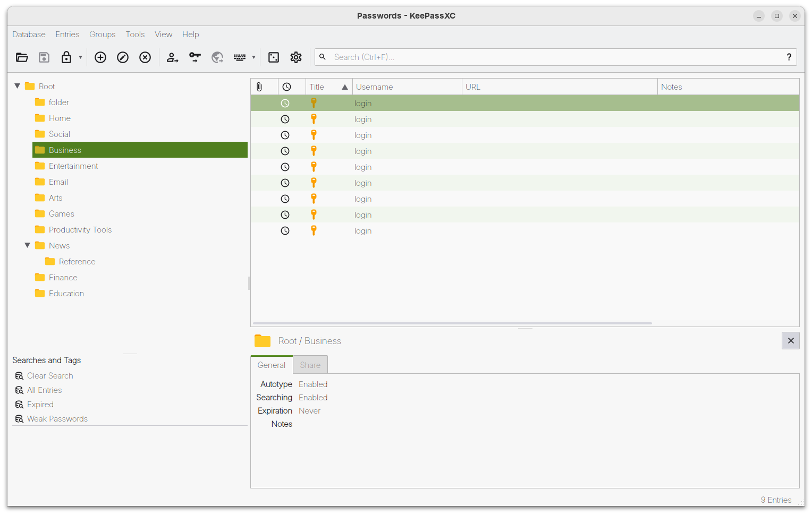This screenshot has width=812, height=515.
Task: Show the Weak Passwords search
Action: click(x=57, y=419)
